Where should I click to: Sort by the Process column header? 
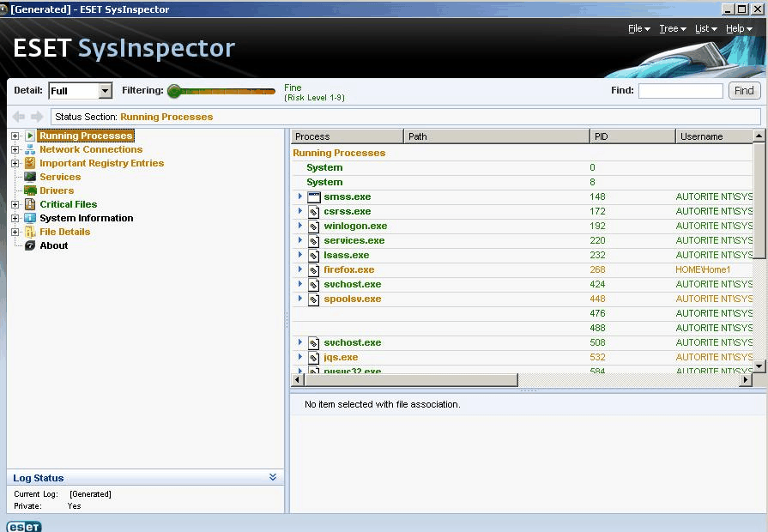(x=347, y=136)
